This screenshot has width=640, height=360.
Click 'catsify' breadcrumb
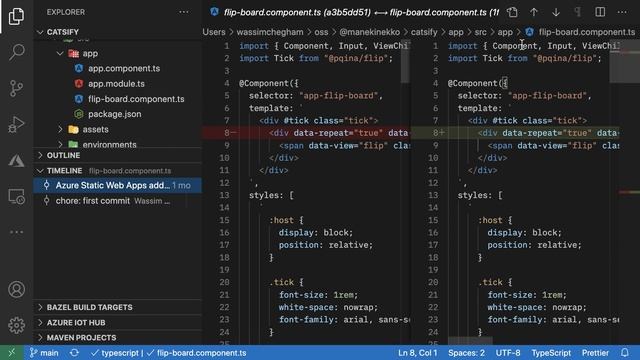click(424, 32)
